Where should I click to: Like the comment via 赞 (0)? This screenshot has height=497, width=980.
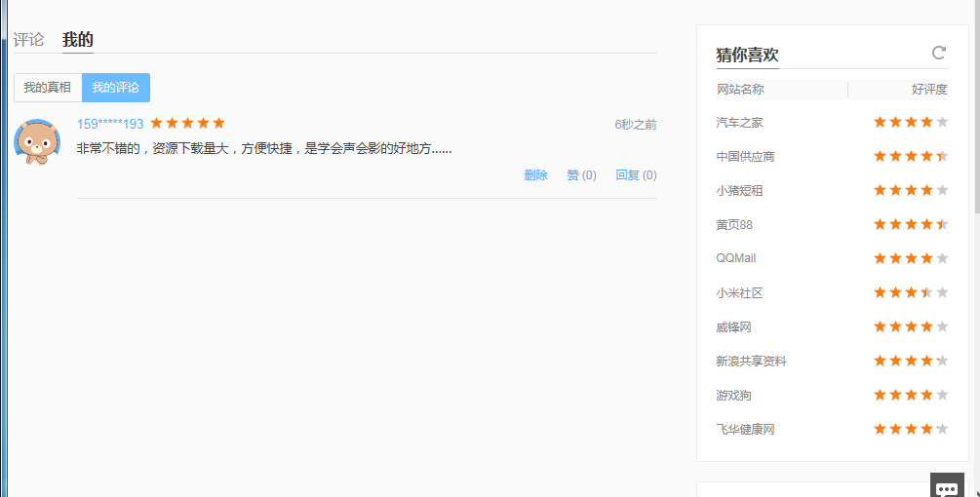(x=581, y=175)
